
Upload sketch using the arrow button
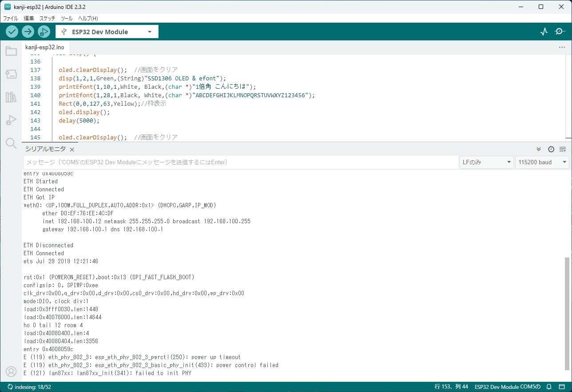click(x=28, y=32)
